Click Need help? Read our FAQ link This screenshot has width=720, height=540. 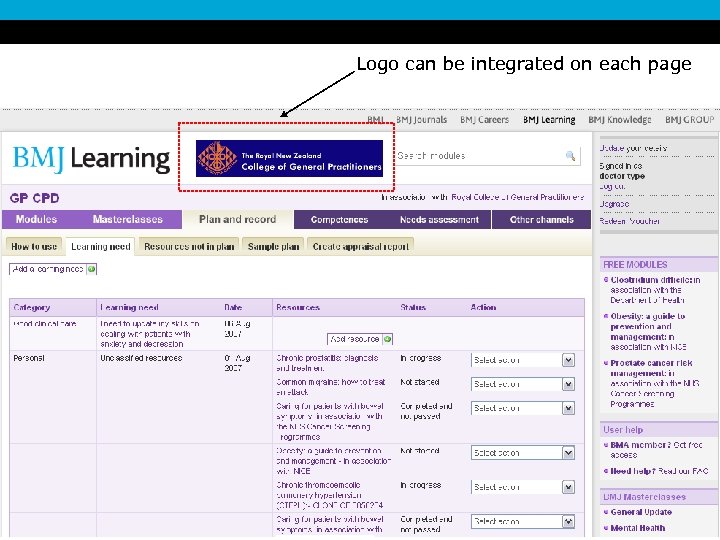(x=659, y=471)
